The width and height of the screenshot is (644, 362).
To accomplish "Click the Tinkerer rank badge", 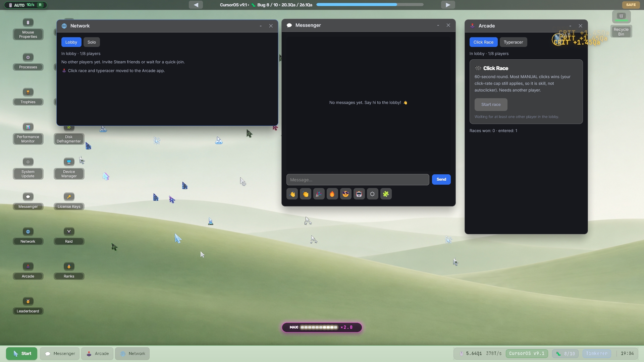I will [597, 354].
